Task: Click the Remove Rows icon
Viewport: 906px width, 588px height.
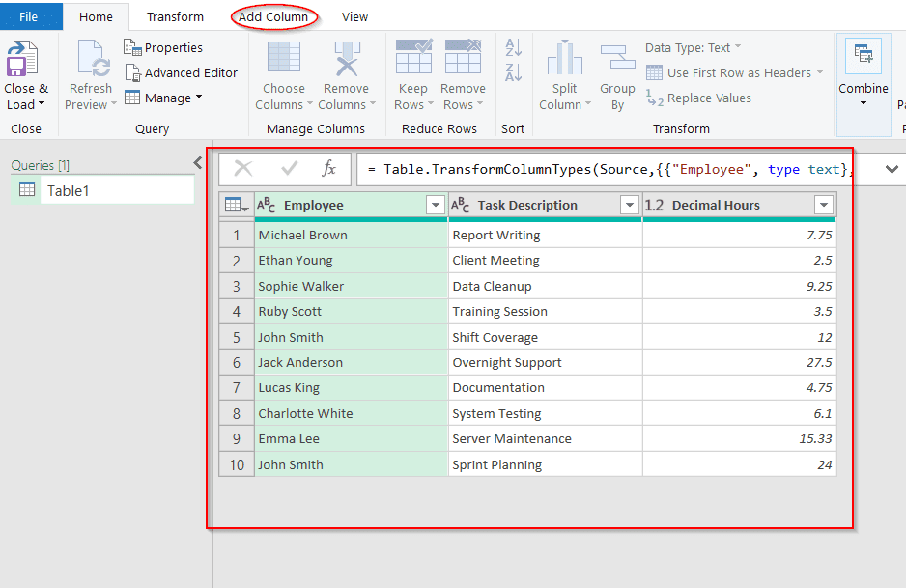Action: click(x=463, y=57)
